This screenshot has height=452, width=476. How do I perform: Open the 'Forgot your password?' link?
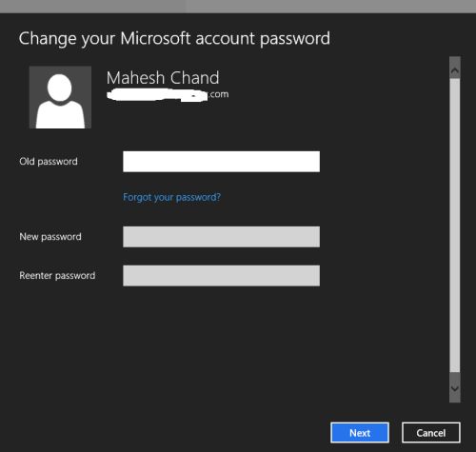pos(171,197)
